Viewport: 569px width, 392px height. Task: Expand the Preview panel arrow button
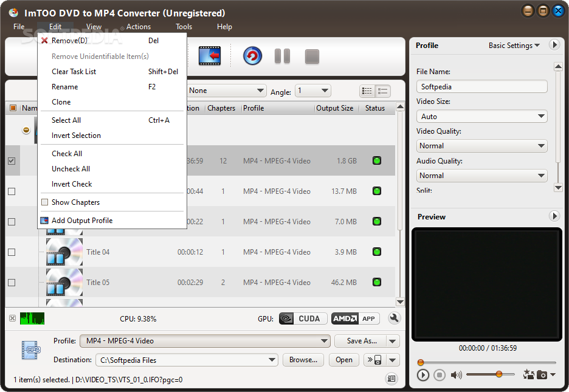(554, 216)
